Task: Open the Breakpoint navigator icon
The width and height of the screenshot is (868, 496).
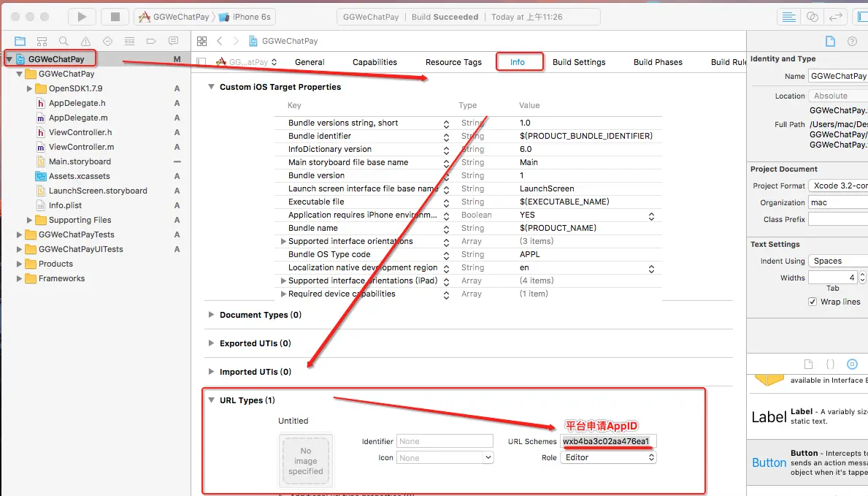Action: 151,41
